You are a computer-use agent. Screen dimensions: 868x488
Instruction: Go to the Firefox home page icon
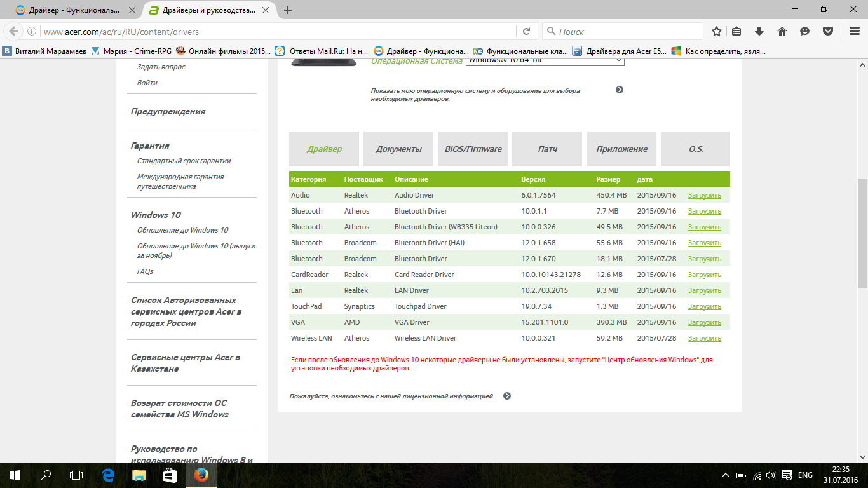click(782, 31)
